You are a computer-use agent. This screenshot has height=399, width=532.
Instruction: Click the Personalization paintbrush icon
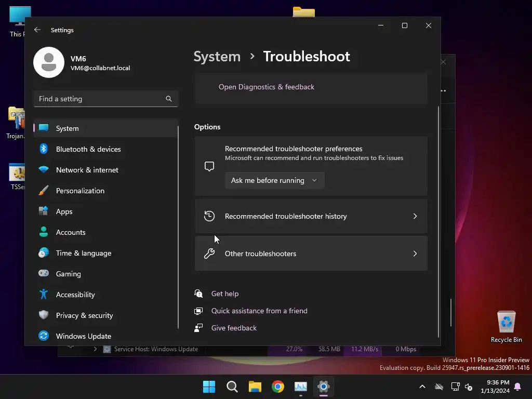tap(44, 190)
